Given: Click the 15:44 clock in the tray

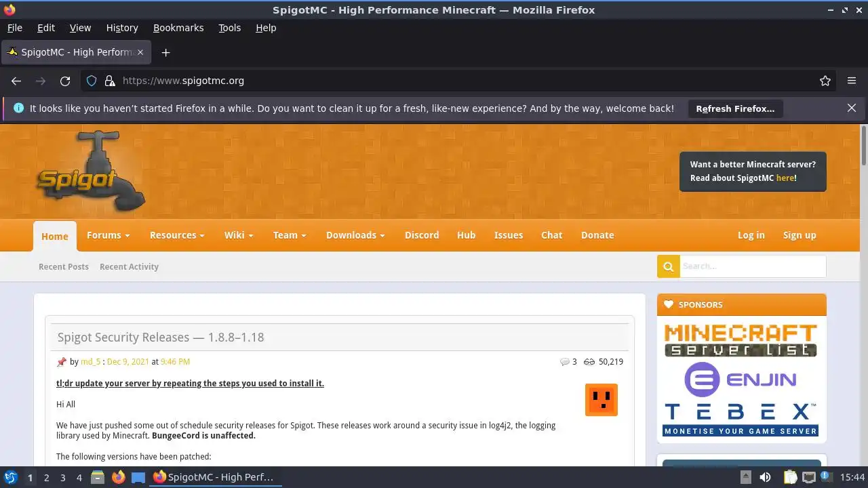Looking at the screenshot, I should pyautogui.click(x=852, y=477).
